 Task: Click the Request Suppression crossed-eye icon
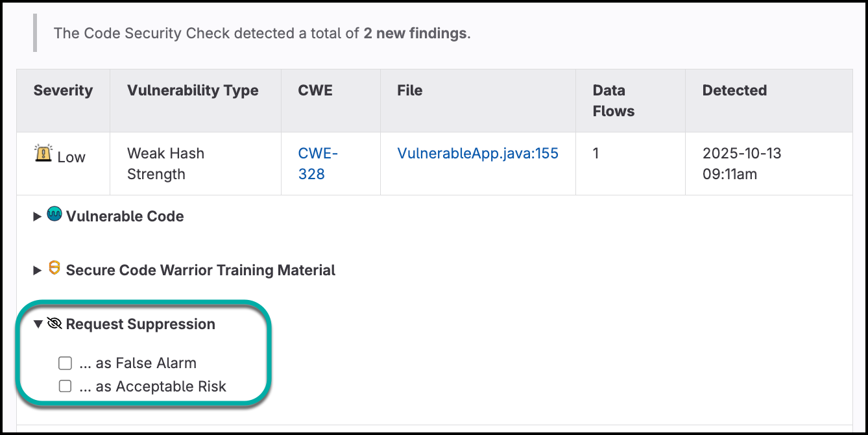pyautogui.click(x=54, y=323)
